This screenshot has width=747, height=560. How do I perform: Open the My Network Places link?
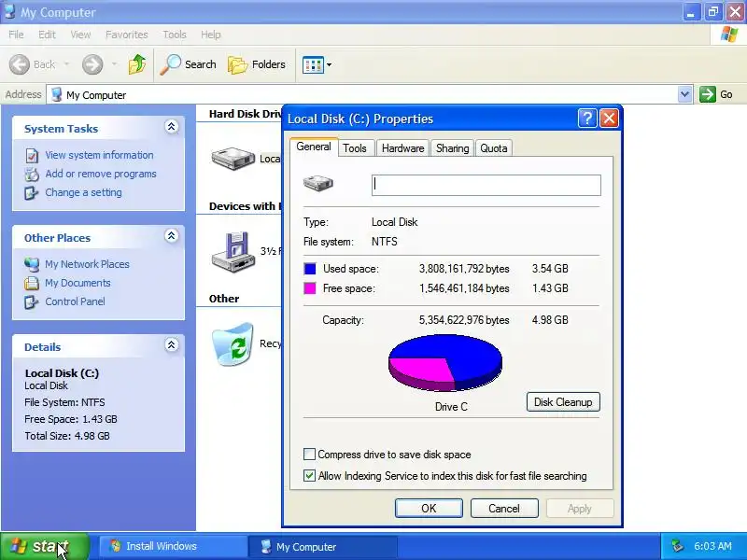pos(87,264)
